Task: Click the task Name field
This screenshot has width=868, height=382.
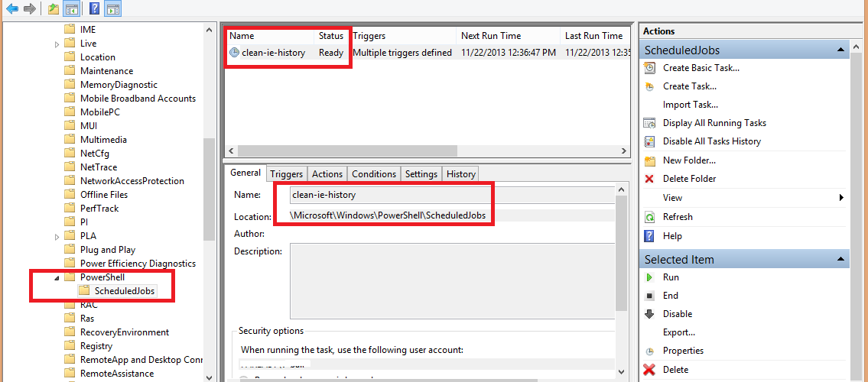Action: (451, 196)
